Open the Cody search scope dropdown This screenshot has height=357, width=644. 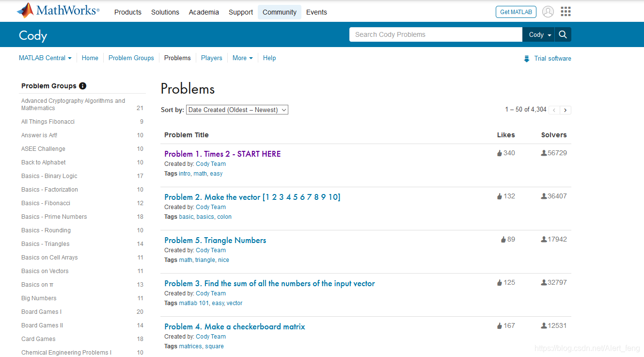pyautogui.click(x=538, y=34)
